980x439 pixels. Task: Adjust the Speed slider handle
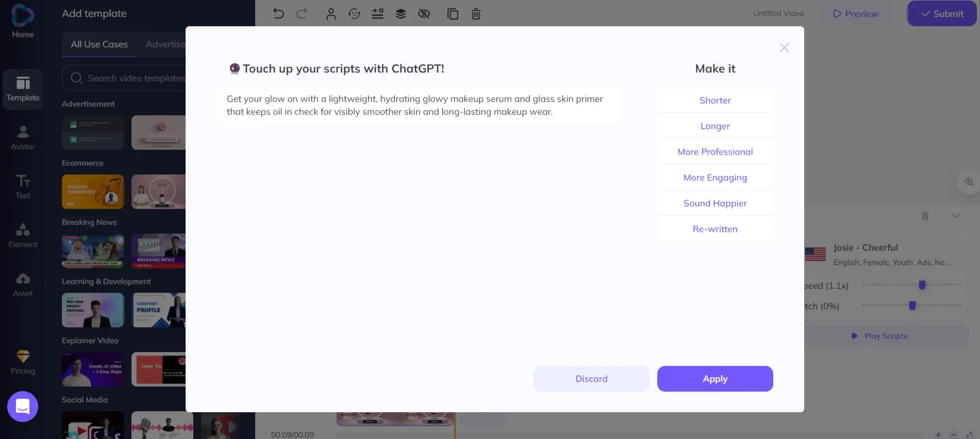[x=922, y=285]
